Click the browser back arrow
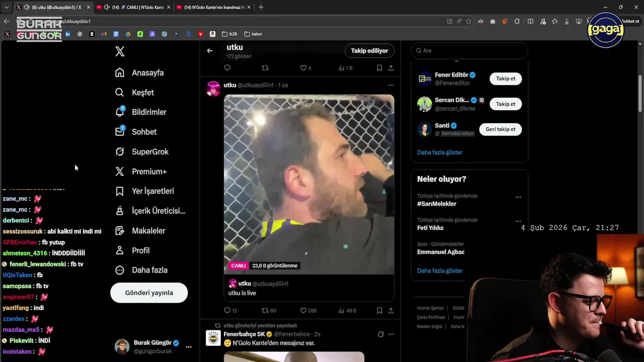The width and height of the screenshot is (644, 362). click(7, 21)
